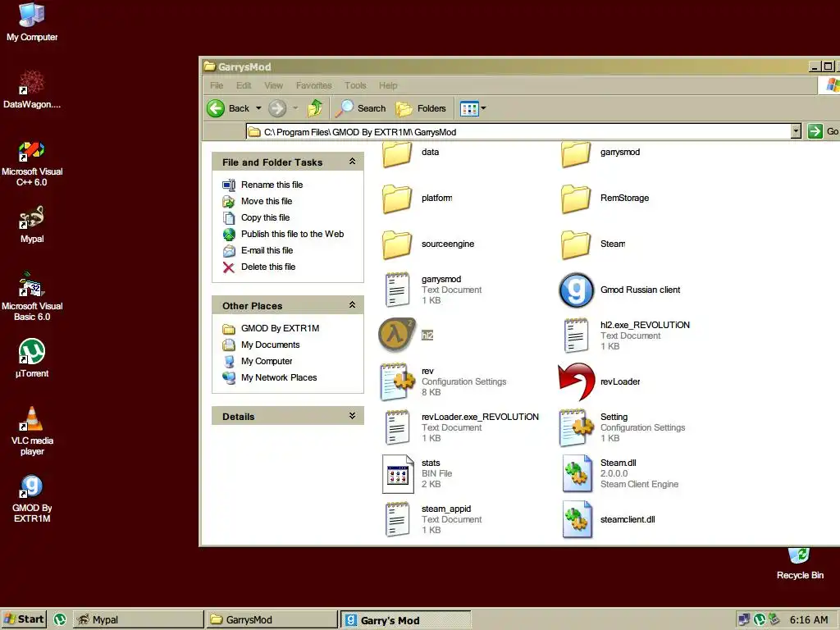Image resolution: width=840 pixels, height=630 pixels.
Task: Open the Forward history dropdown arrow
Action: (x=295, y=108)
